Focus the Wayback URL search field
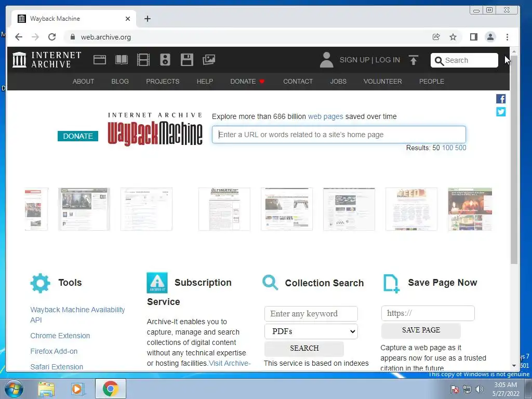532x399 pixels. (339, 135)
